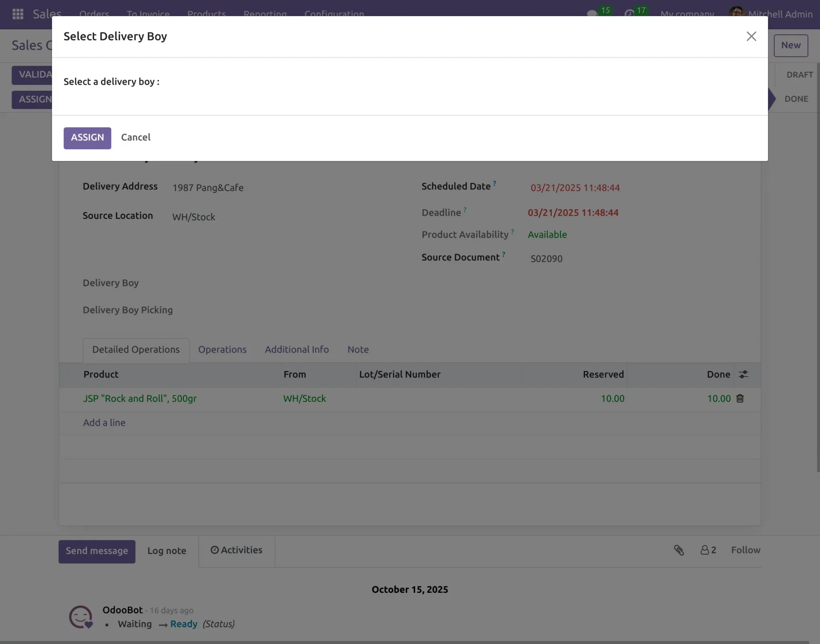Click Send message in chatter
820x644 pixels.
(x=97, y=552)
